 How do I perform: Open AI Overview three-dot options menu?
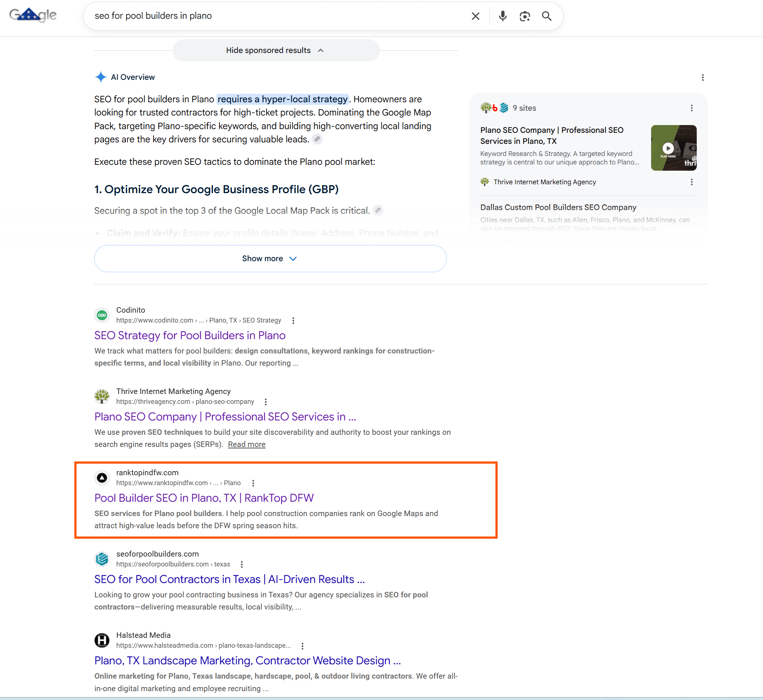702,77
